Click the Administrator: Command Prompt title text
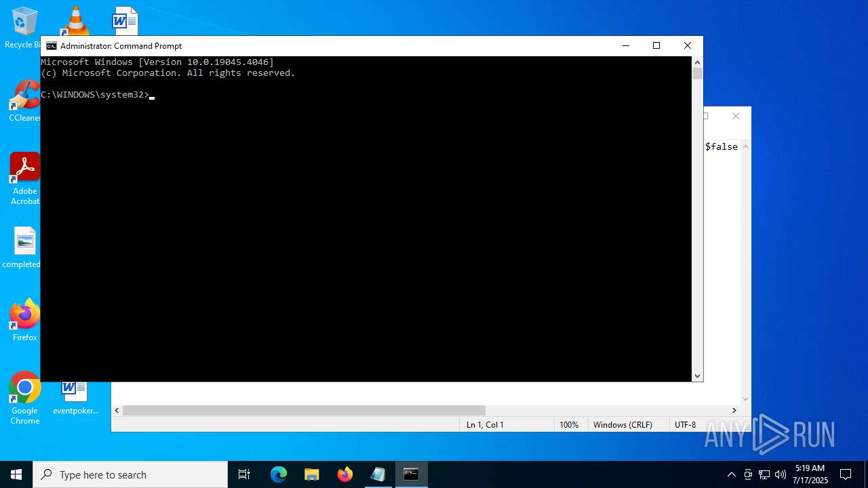Image resolution: width=868 pixels, height=488 pixels. [x=121, y=46]
